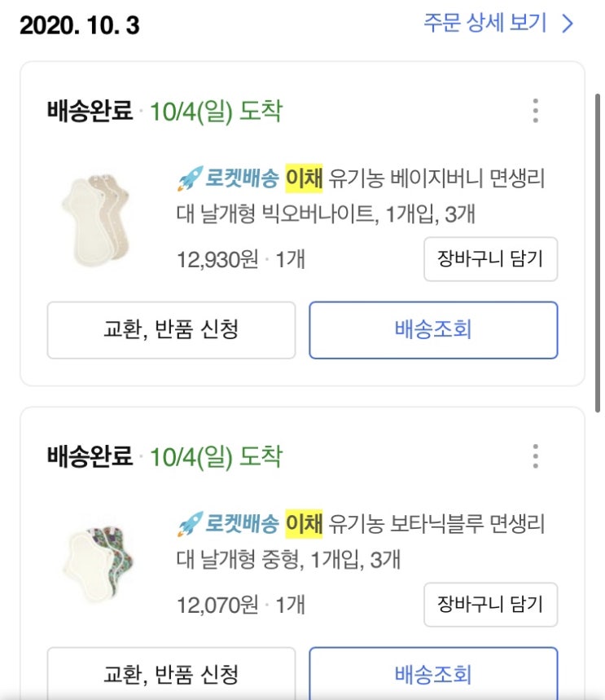The height and width of the screenshot is (700, 605).
Task: Open the three-dot menu for 보타닉블루 order
Action: click(535, 456)
